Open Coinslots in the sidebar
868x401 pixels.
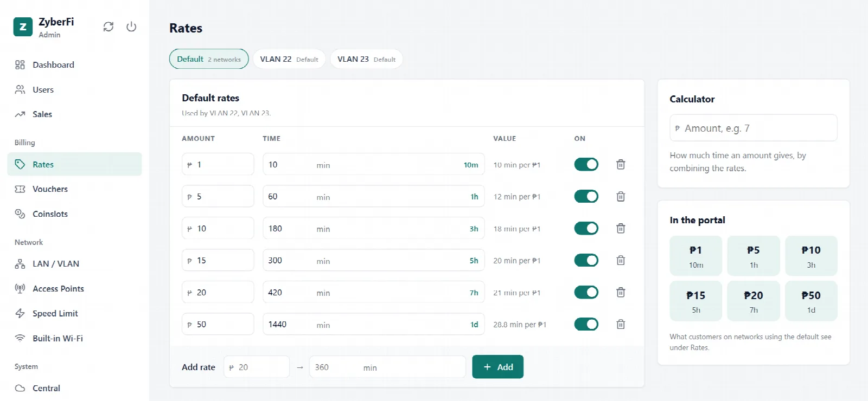pos(74,214)
